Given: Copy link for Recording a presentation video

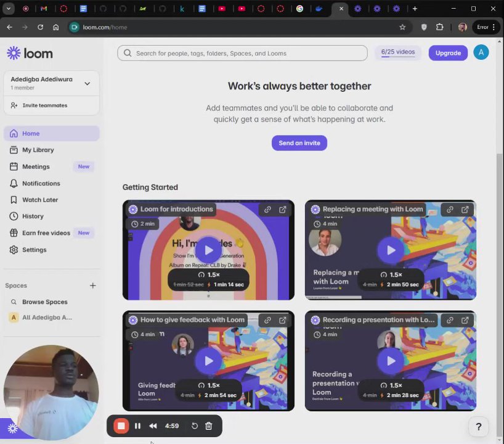Looking at the screenshot, I should (x=450, y=320).
